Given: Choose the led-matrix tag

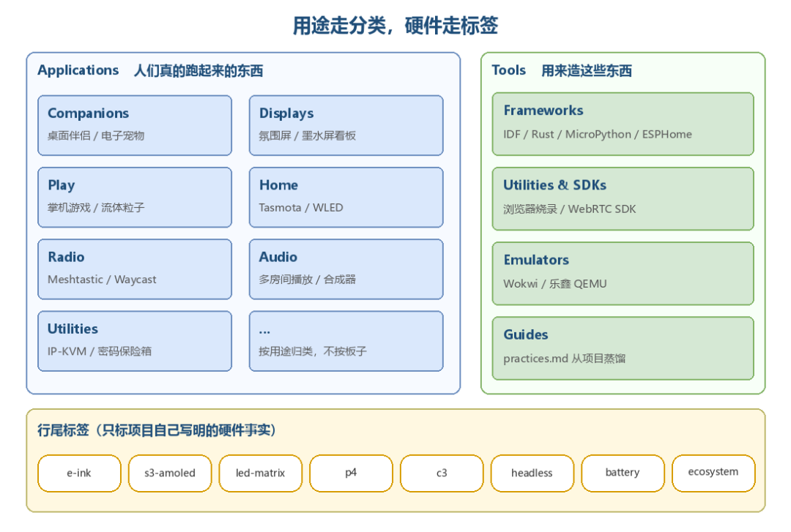Looking at the screenshot, I should coord(260,473).
